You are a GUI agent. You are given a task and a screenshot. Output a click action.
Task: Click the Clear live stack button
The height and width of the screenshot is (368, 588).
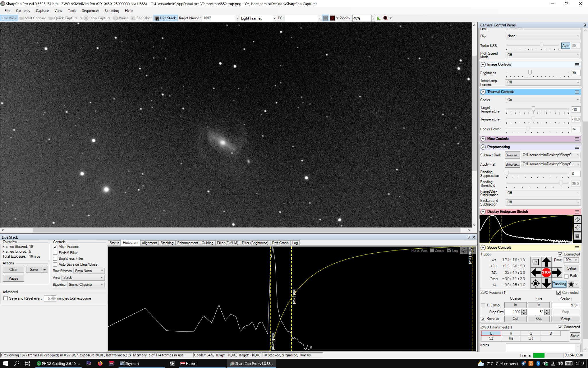coord(13,269)
